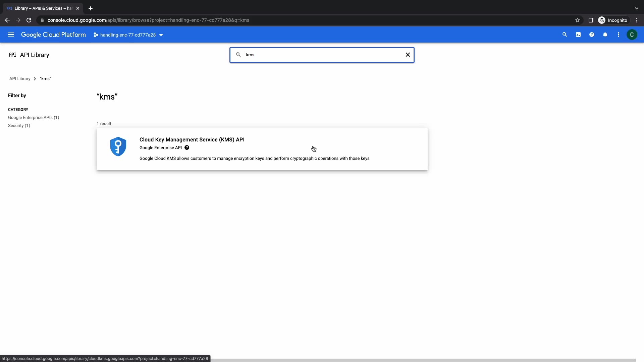
Task: Activate Cloud Shell terminal icon
Action: coord(578,35)
